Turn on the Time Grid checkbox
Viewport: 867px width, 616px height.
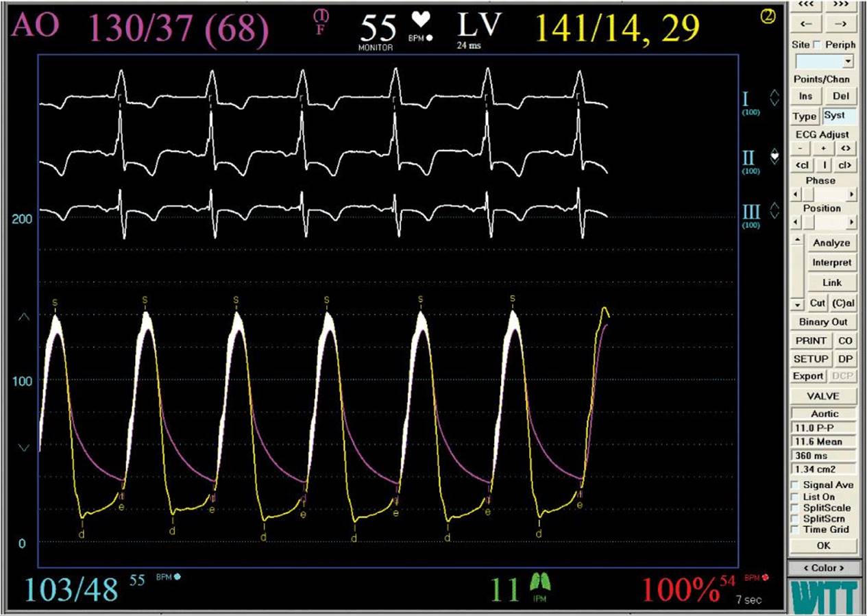pyautogui.click(x=795, y=530)
